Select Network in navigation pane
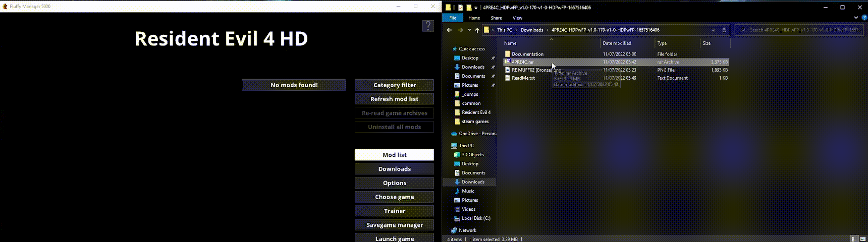Viewport: 868px width, 242px height. (x=467, y=230)
